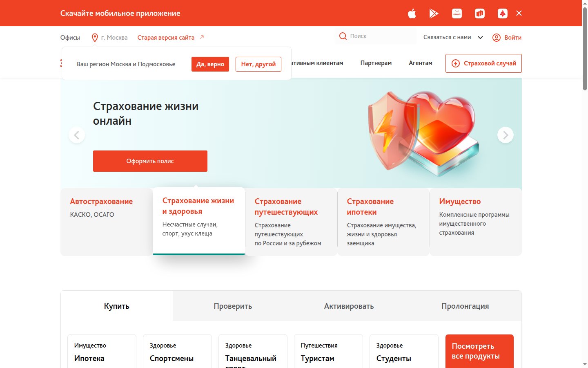Open Страхование жизни и здоровья card
The width and height of the screenshot is (588, 368).
(x=199, y=221)
